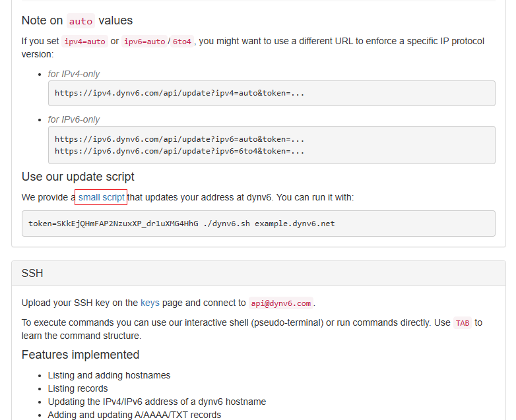Click the 'Features implemented' heading
This screenshot has width=516, height=420.
tap(80, 355)
